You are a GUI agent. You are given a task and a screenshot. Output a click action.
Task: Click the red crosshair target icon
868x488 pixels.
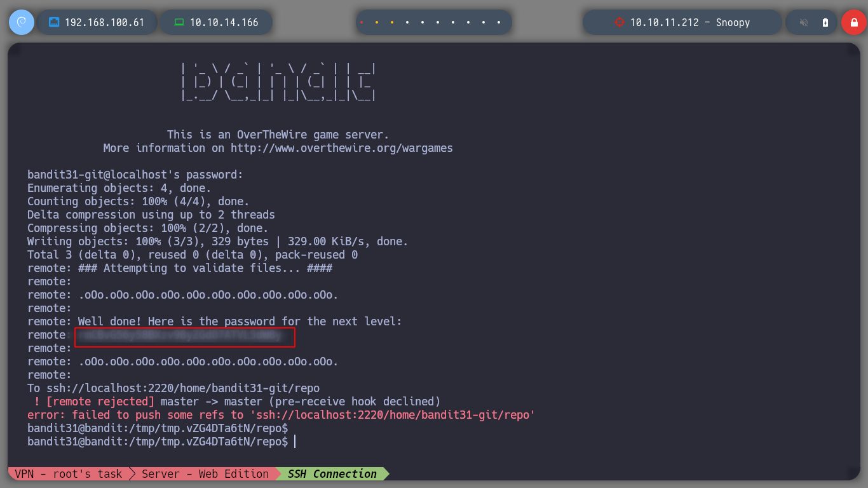point(620,22)
